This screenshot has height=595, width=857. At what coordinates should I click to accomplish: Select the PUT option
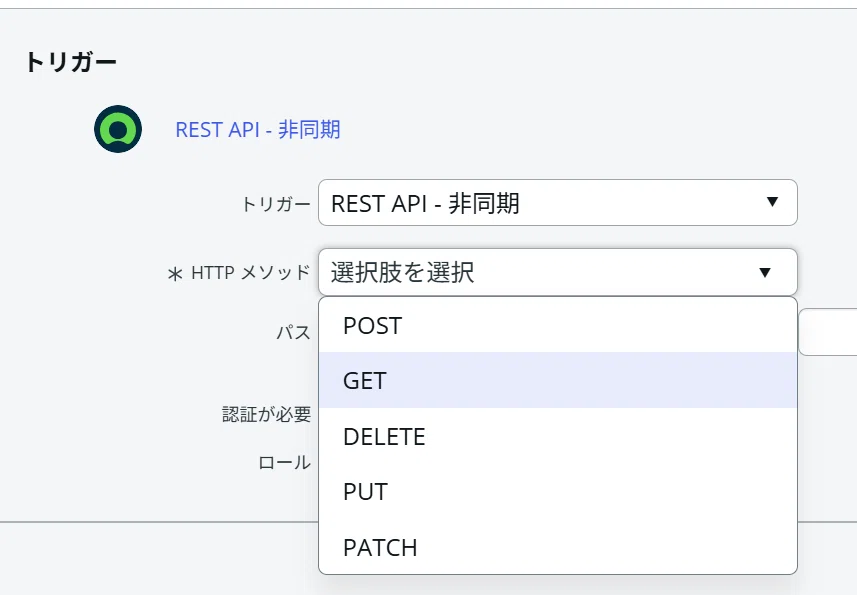tap(557, 491)
